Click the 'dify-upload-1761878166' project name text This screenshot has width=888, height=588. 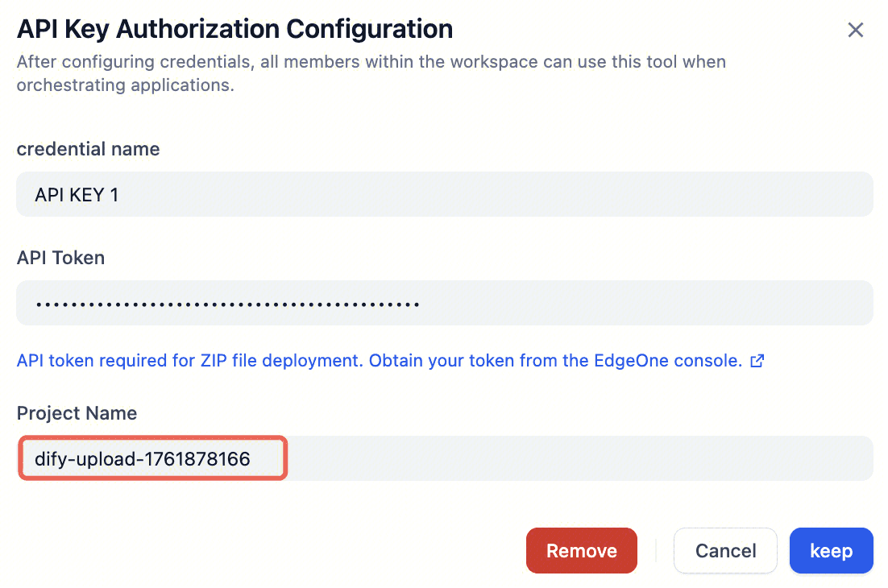click(x=143, y=459)
